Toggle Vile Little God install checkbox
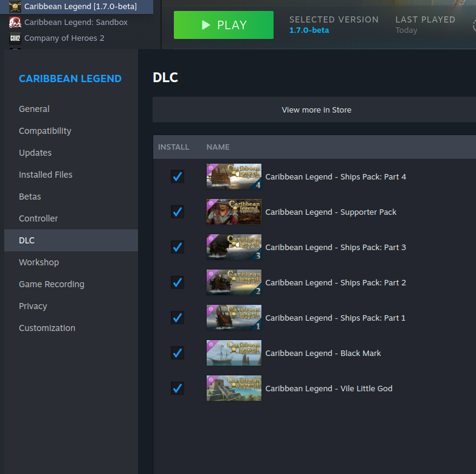Image resolution: width=476 pixels, height=474 pixels. (x=178, y=388)
